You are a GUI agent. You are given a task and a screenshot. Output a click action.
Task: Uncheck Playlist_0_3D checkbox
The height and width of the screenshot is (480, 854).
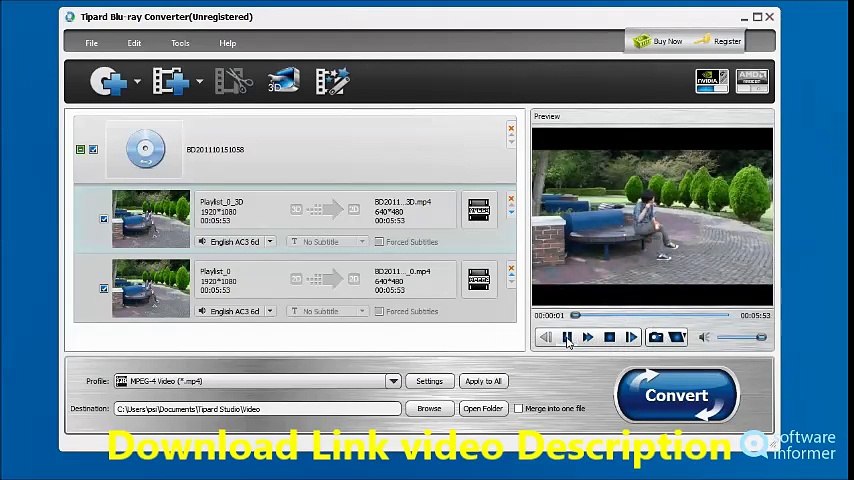104,219
